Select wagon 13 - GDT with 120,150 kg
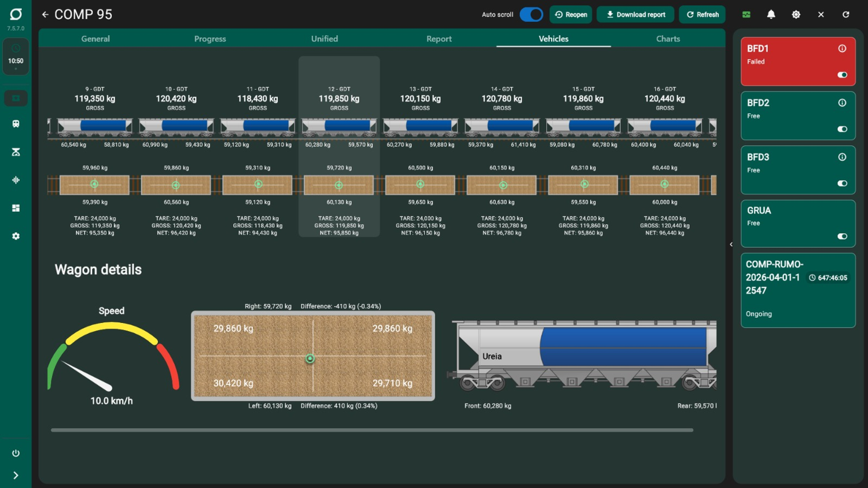The width and height of the screenshot is (868, 488). click(x=421, y=146)
